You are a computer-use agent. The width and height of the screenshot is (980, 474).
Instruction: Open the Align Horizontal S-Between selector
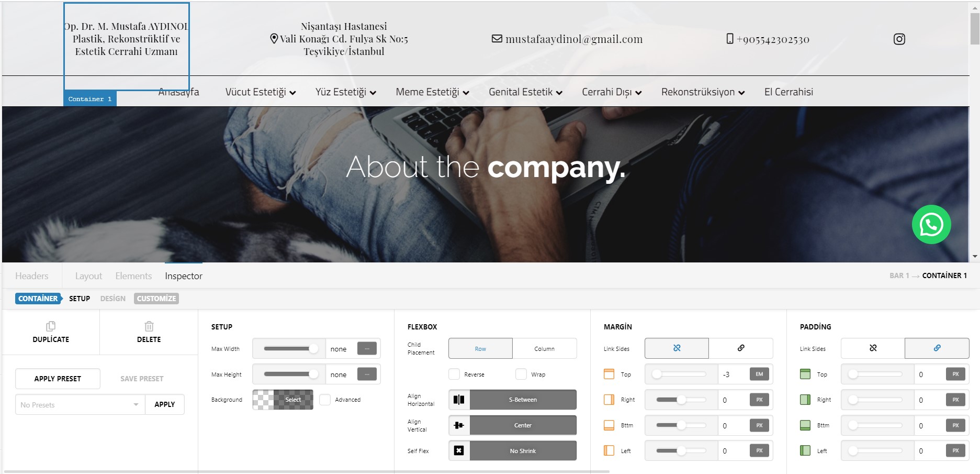[523, 400]
